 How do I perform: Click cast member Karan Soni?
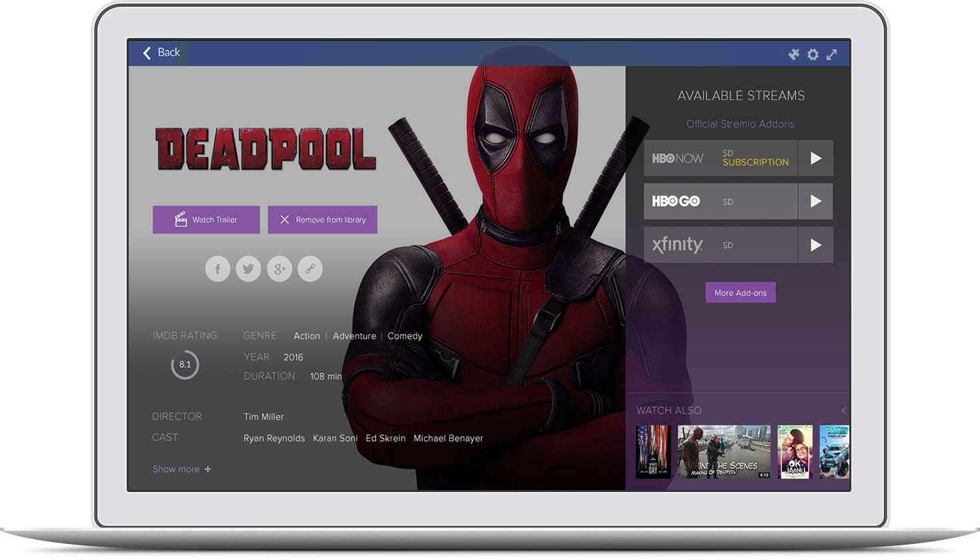[335, 438]
